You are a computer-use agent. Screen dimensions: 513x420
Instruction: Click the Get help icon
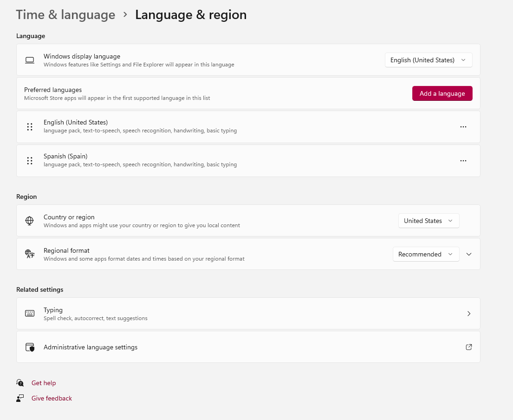[20, 383]
